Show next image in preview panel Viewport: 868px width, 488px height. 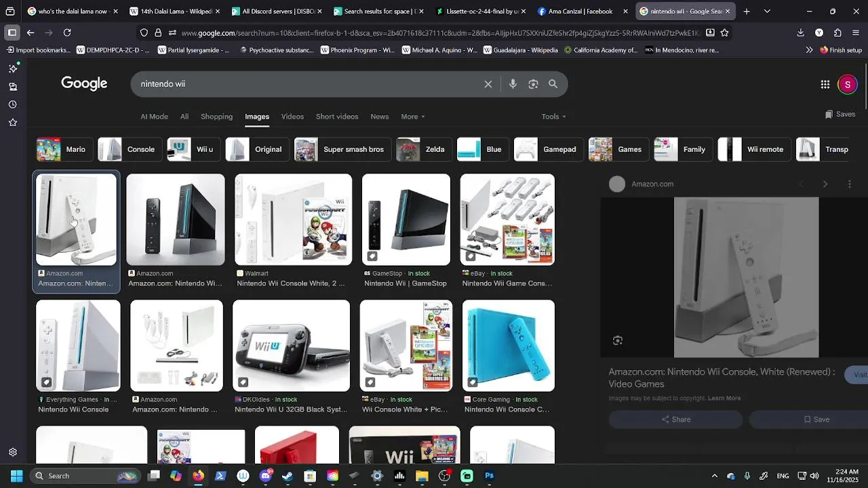pos(825,184)
